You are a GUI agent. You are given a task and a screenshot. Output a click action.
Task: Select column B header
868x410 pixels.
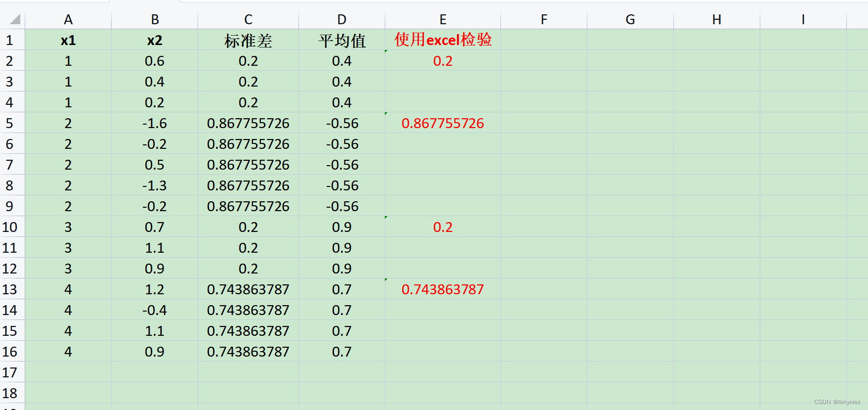pyautogui.click(x=155, y=19)
